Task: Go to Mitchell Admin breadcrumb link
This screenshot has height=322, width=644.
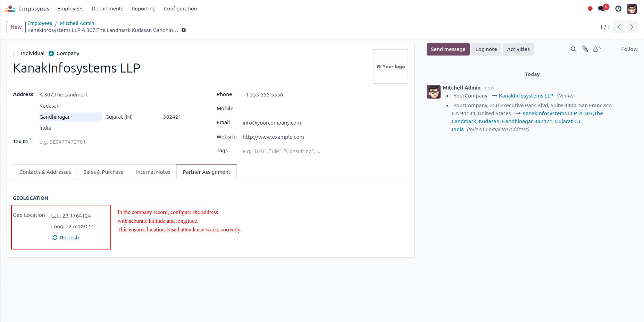Action: coord(77,23)
